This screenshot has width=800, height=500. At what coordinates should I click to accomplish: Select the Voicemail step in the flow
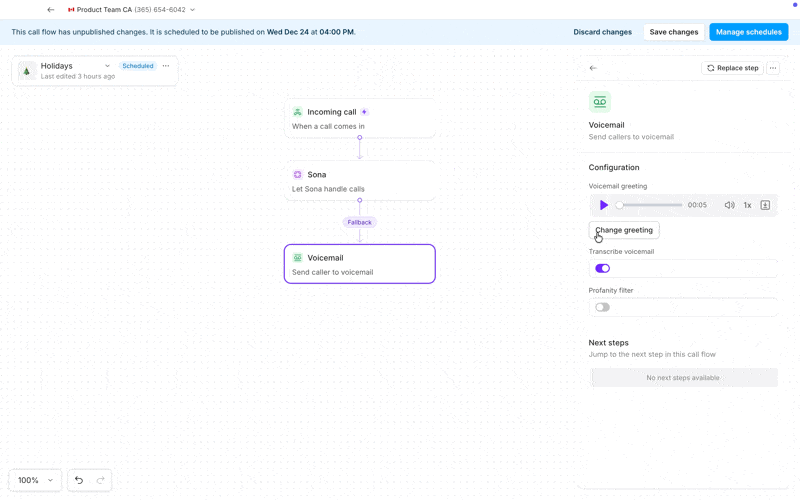pyautogui.click(x=360, y=264)
